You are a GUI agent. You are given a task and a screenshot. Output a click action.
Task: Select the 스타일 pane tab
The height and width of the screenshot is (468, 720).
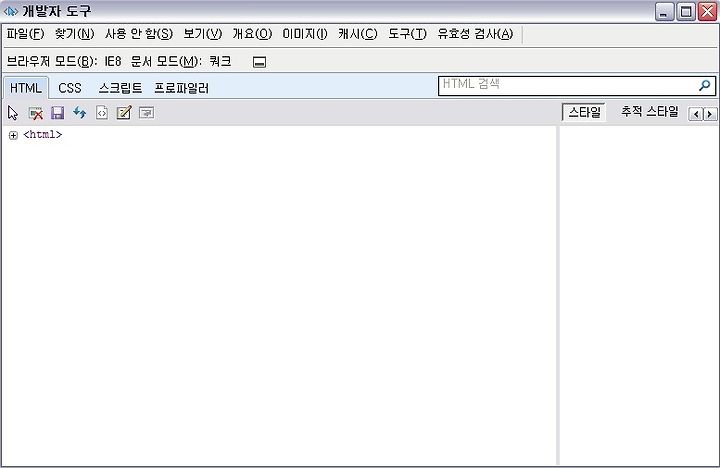click(x=584, y=112)
